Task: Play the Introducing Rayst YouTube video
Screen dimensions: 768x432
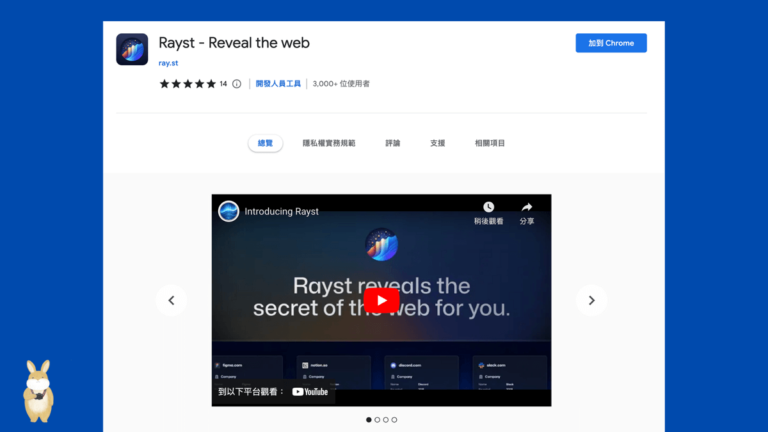Action: tap(382, 300)
